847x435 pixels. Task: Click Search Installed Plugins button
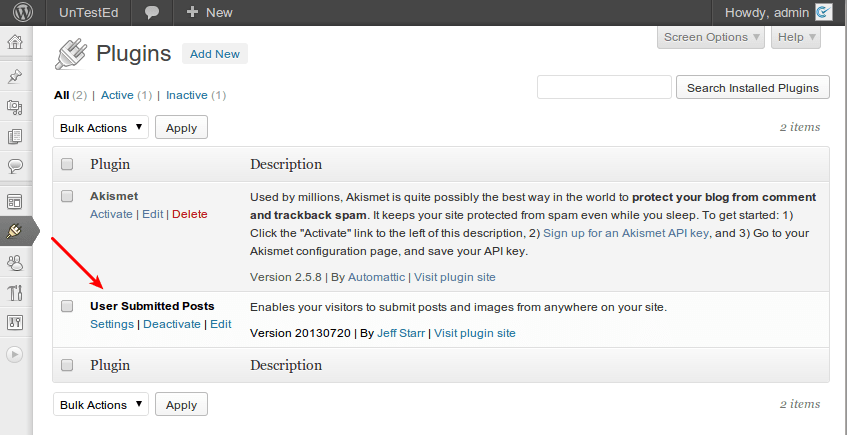(x=753, y=88)
